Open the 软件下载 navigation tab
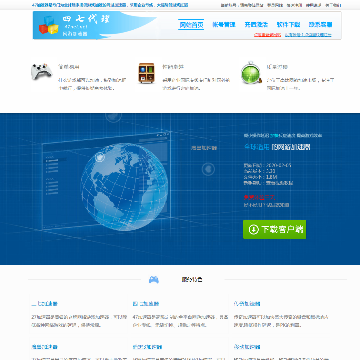Image resolution: width=360 pixels, height=360 pixels. (x=288, y=24)
